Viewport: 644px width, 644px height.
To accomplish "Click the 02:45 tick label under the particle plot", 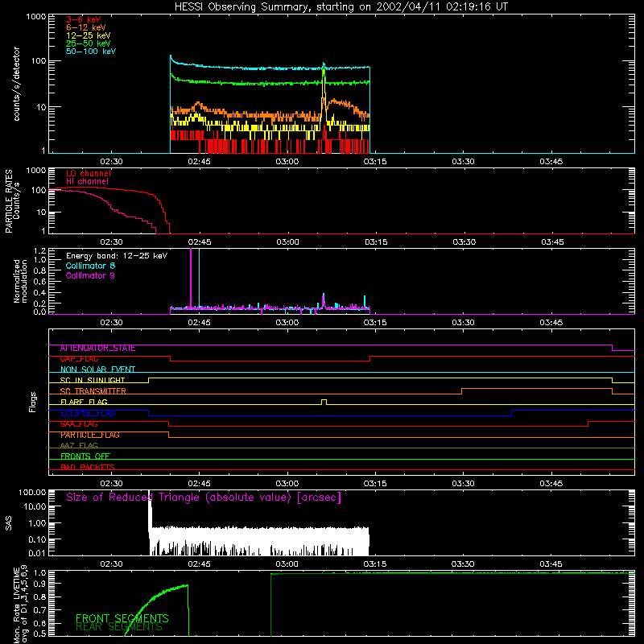I will click(199, 242).
